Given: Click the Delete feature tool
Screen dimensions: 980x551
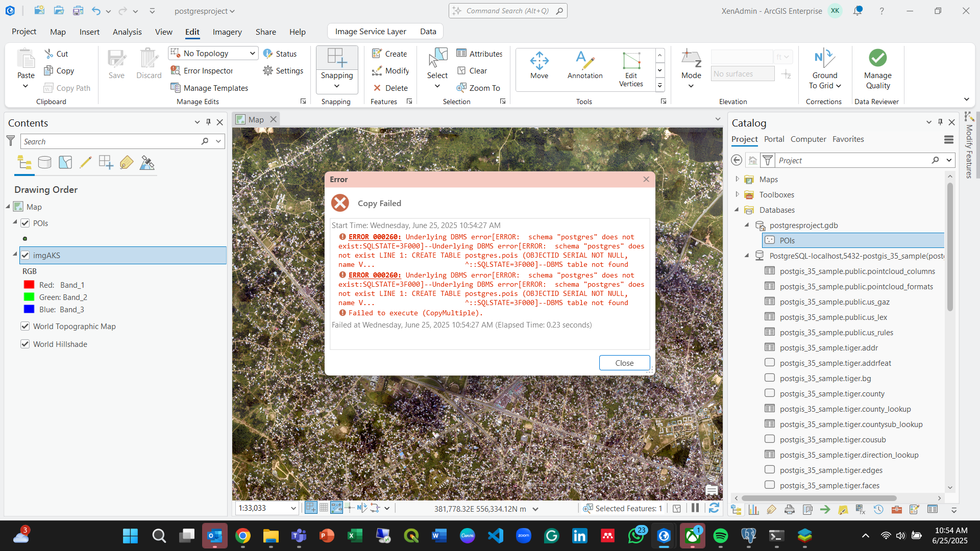Looking at the screenshot, I should (x=390, y=88).
